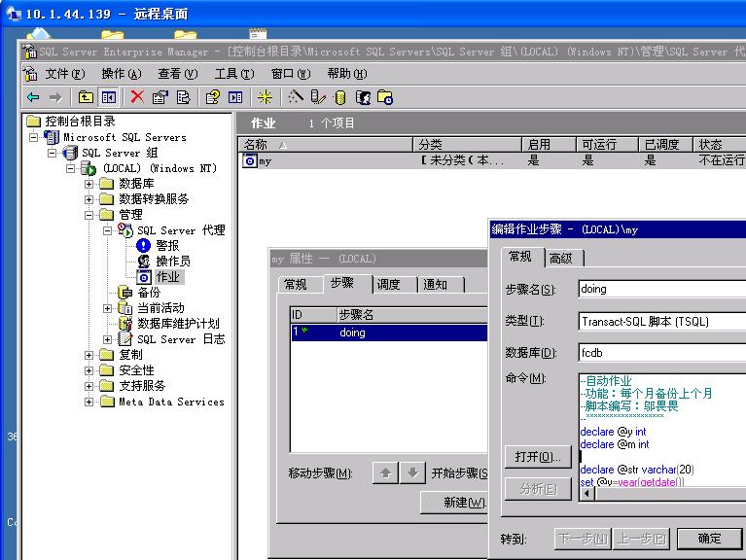The height and width of the screenshot is (560, 746).
Task: Select 控制台根目录 root item
Action: coord(80,122)
